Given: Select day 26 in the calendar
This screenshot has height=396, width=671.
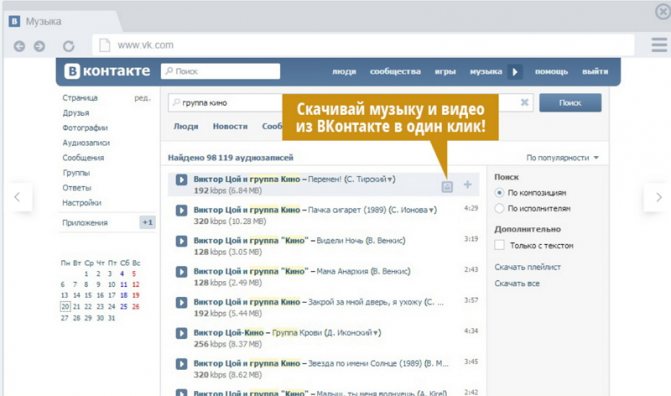Looking at the screenshot, I should [136, 307].
